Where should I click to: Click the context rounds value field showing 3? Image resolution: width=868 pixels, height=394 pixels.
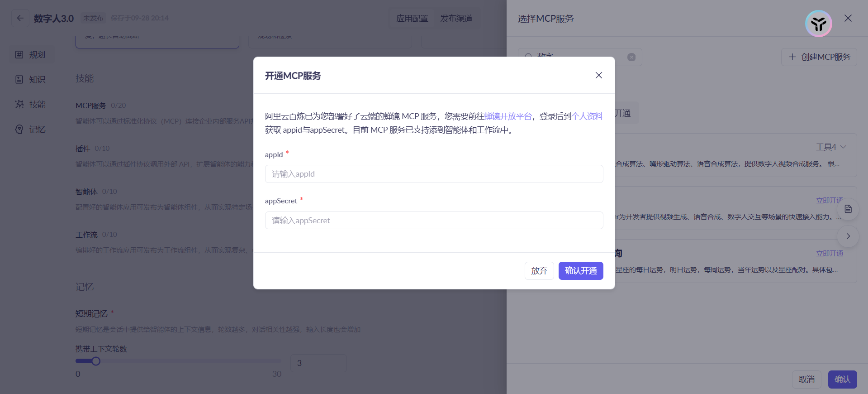click(x=318, y=363)
